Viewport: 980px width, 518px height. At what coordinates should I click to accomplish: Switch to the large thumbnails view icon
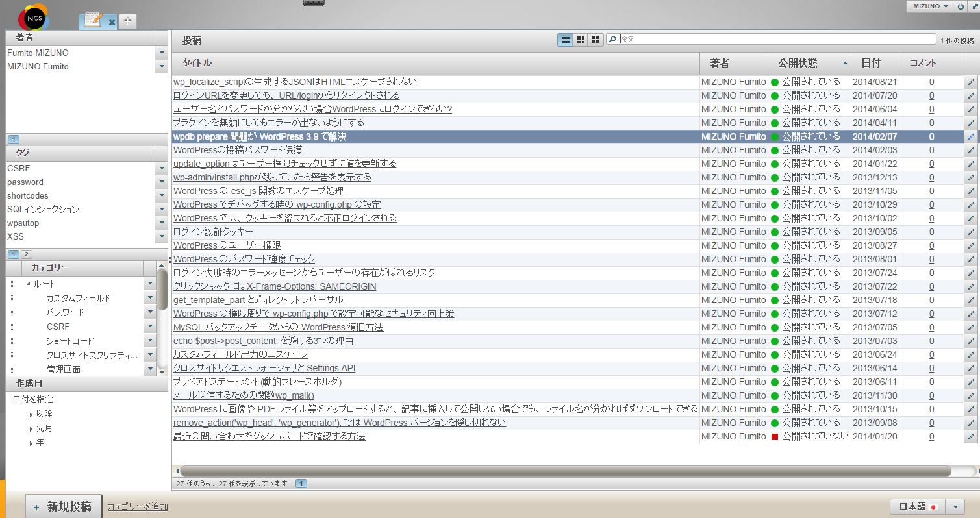point(595,40)
